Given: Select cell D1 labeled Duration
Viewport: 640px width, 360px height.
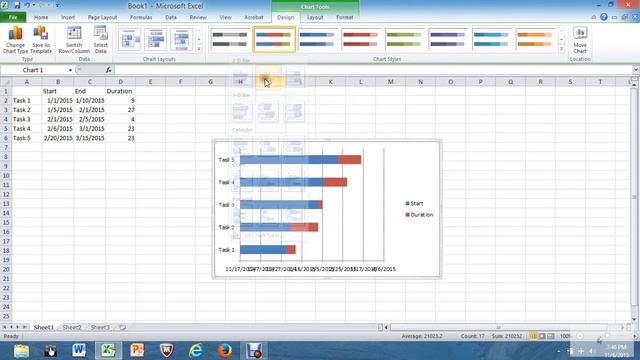Looking at the screenshot, I should pyautogui.click(x=120, y=91).
